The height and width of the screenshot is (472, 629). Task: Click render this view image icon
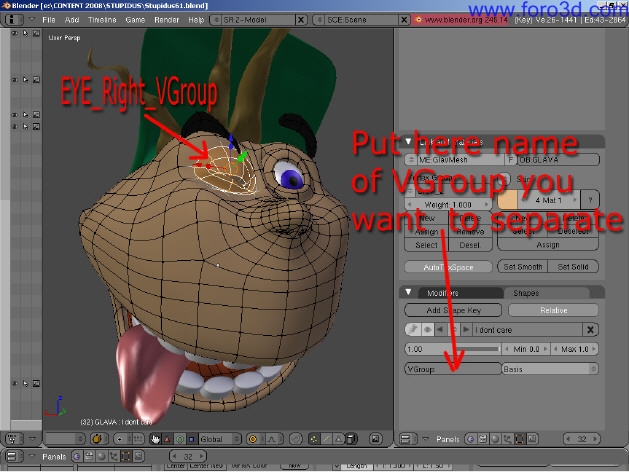tap(375, 439)
